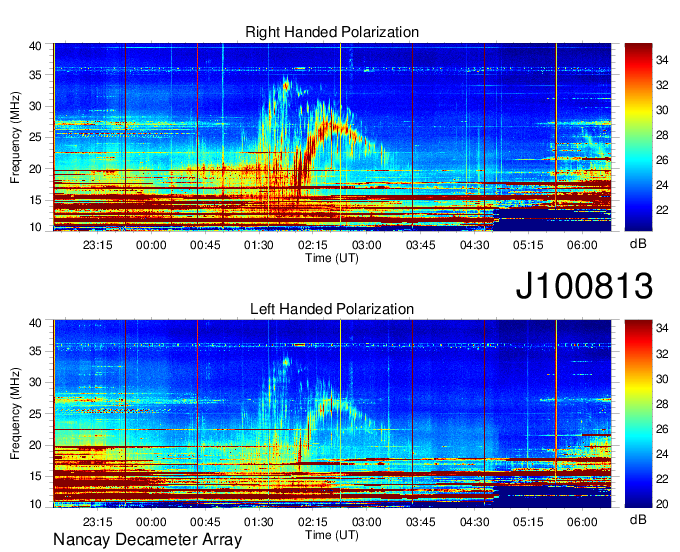Click the 'dB' label of Left Handed colorbar

638,520
